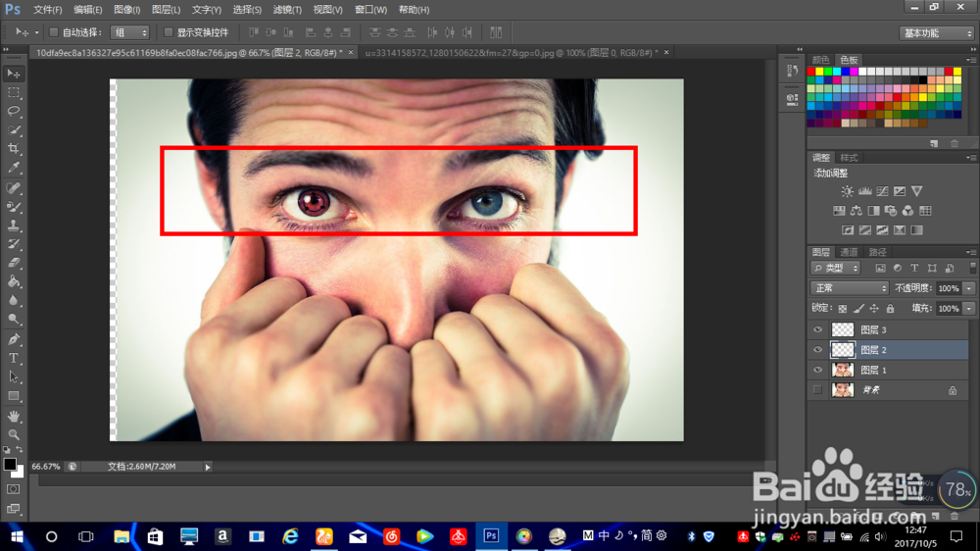This screenshot has width=980, height=551.
Task: Select the Hand tool
Action: pyautogui.click(x=14, y=416)
